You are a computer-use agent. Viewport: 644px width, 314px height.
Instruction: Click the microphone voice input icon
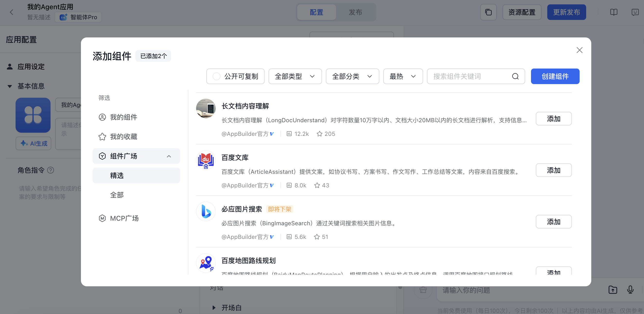click(630, 290)
